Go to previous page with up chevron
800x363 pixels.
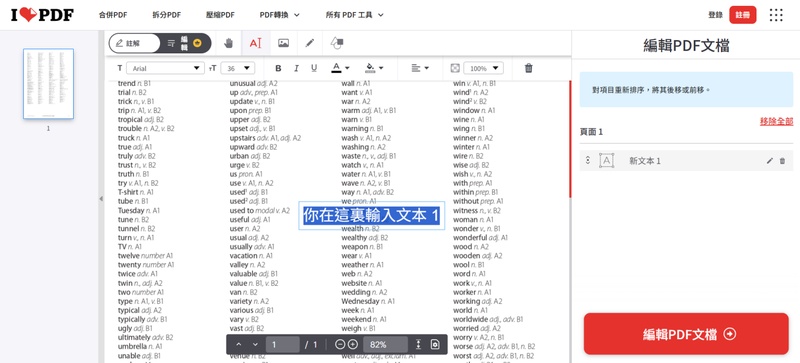click(x=239, y=345)
